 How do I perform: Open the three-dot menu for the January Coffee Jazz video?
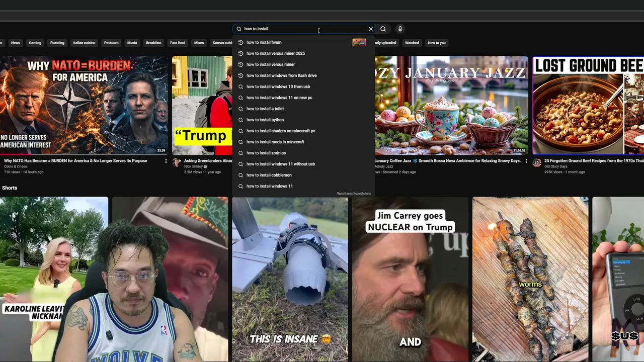point(526,161)
